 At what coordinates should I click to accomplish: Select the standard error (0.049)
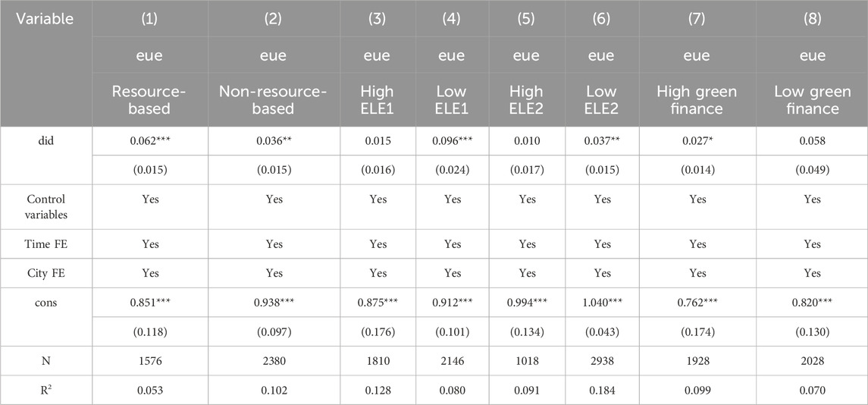tap(812, 169)
